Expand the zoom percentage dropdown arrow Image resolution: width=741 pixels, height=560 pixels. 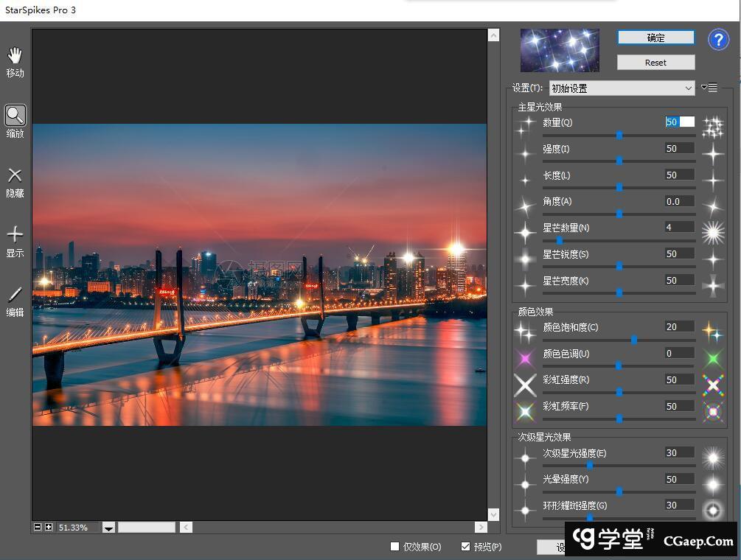108,528
